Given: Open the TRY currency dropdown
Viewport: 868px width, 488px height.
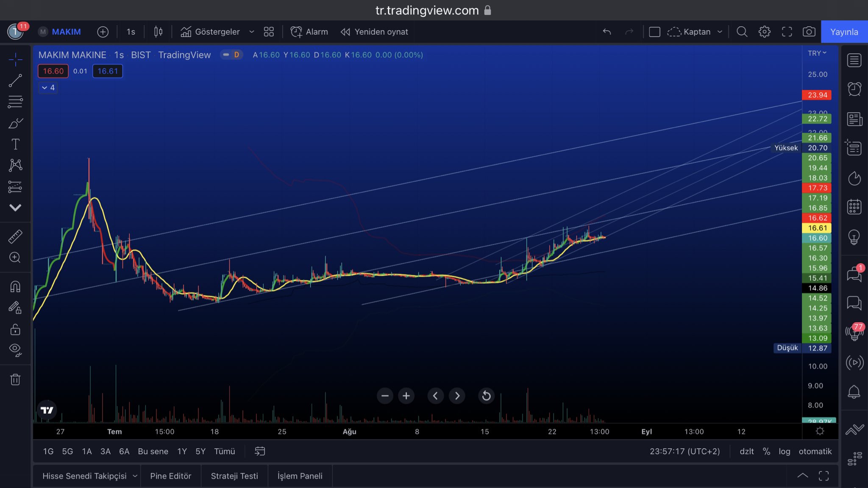Looking at the screenshot, I should point(817,53).
